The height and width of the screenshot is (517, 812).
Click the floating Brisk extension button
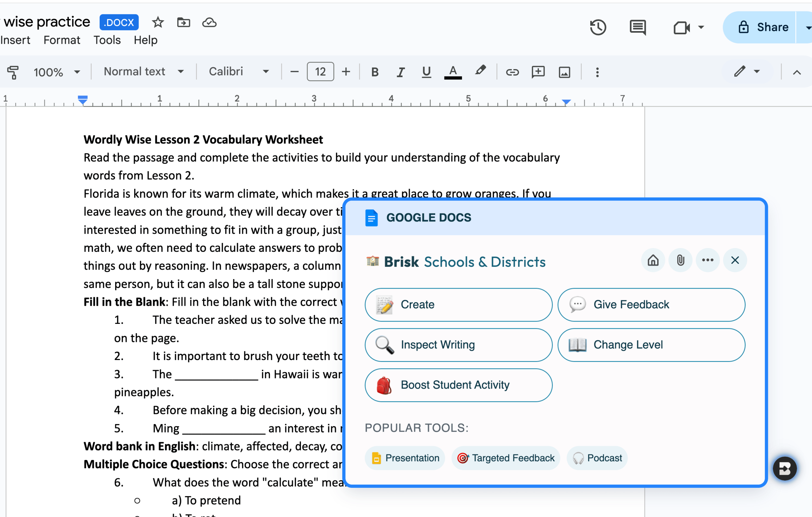[784, 468]
